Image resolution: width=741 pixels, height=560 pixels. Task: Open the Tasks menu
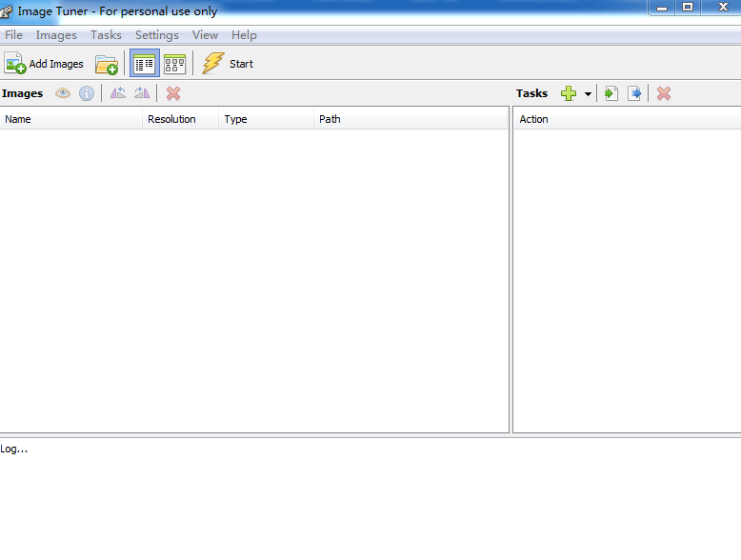106,35
